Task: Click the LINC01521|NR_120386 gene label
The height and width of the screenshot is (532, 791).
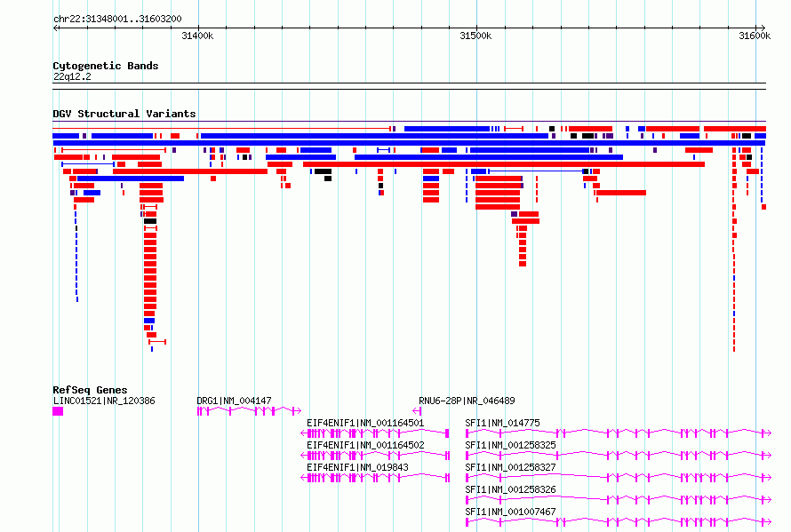Action: [104, 401]
